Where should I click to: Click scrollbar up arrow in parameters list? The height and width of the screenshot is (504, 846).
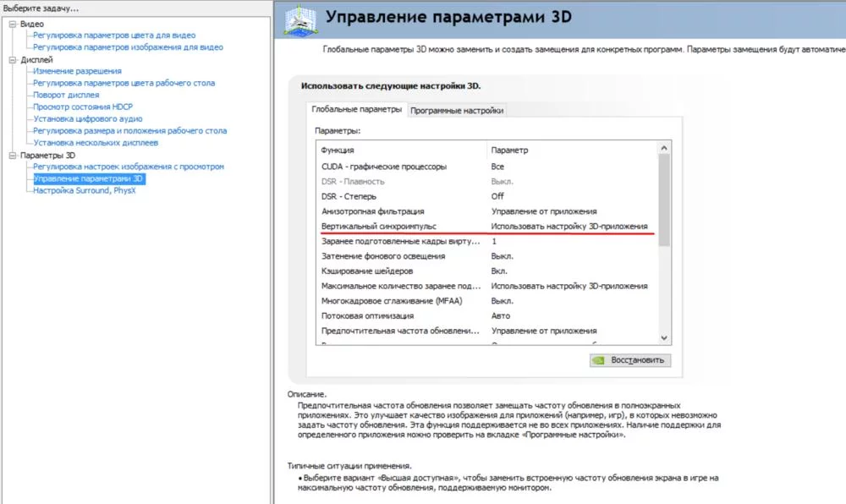[x=664, y=148]
